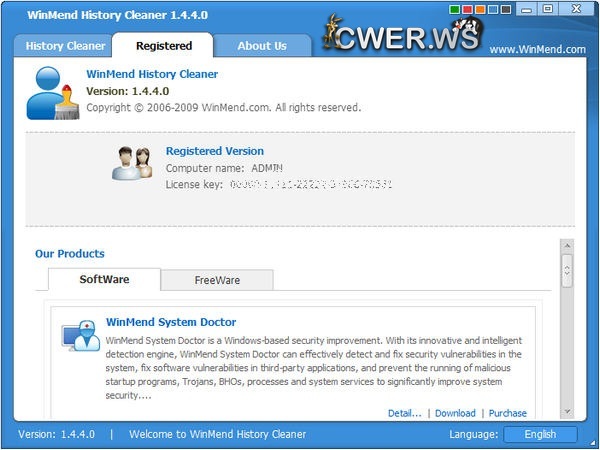The height and width of the screenshot is (450, 600).
Task: Apply the blue color theme swatch
Action: pos(493,10)
